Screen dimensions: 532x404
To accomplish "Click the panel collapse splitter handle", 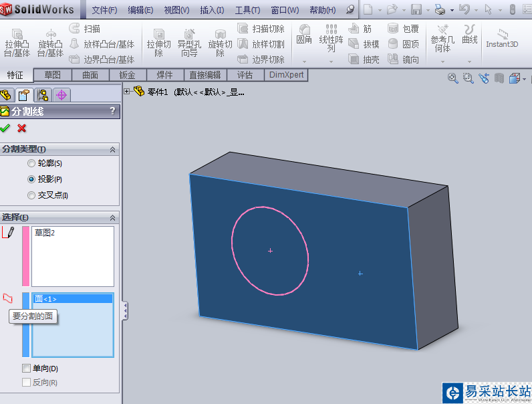I will (125, 310).
